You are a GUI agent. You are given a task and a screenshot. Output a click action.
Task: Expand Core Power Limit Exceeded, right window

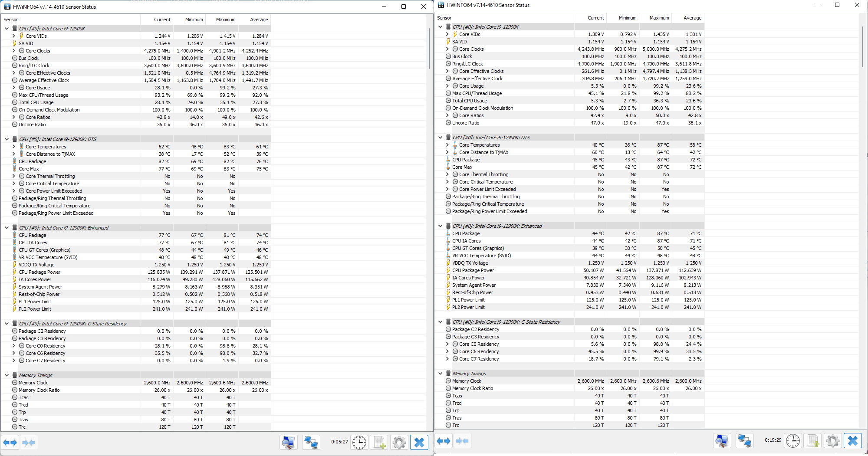click(447, 189)
